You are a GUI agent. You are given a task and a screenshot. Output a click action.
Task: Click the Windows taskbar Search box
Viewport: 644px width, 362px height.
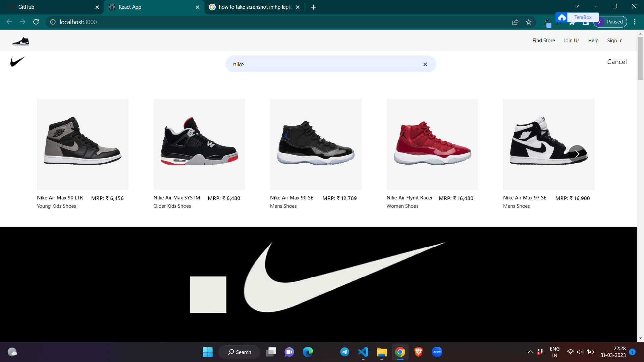[x=239, y=352]
